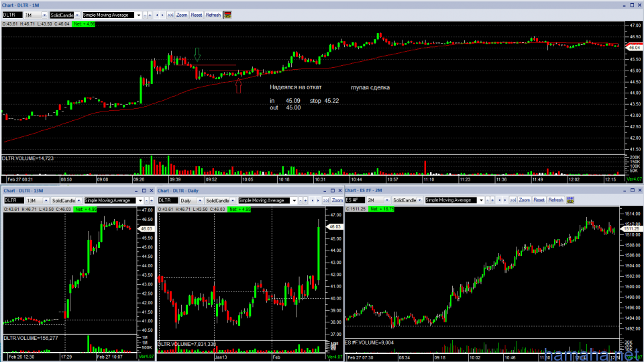Open SolidCandle dropdown in ES #F chart
Image resolution: width=644 pixels, height=362 pixels.
[x=419, y=200]
